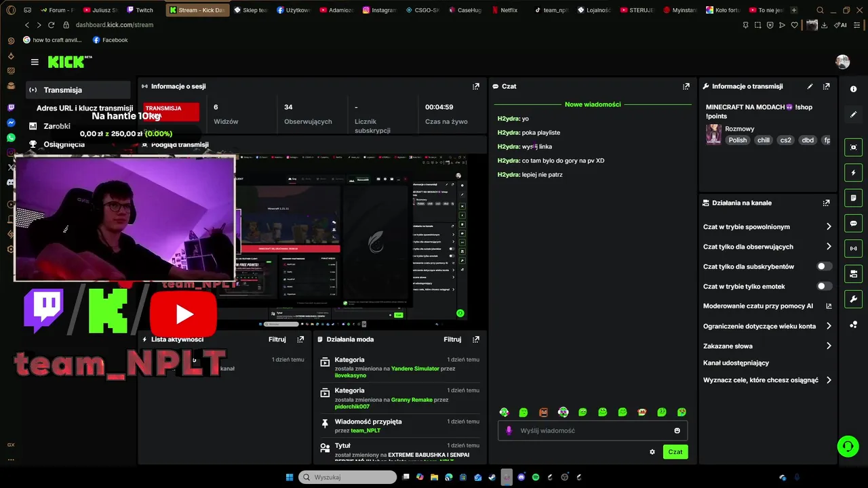Click the cs2 stream tag
This screenshot has width=868, height=488.
(x=785, y=140)
